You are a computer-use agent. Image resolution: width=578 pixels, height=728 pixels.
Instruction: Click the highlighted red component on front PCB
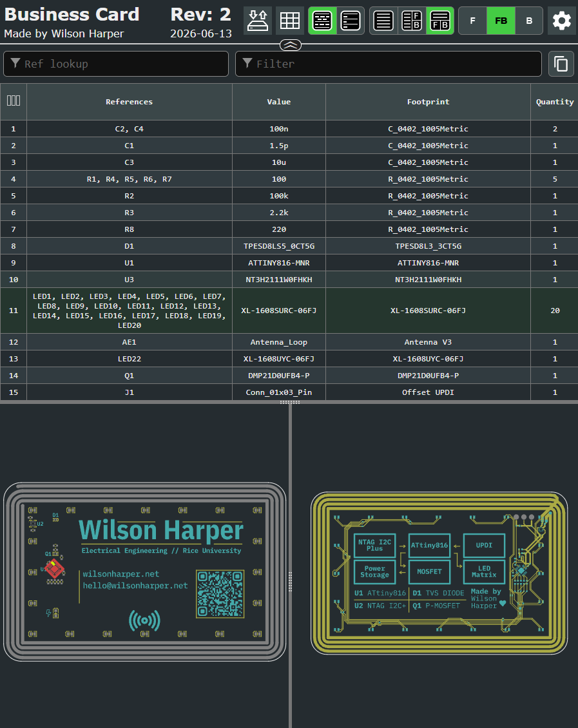pos(54,568)
